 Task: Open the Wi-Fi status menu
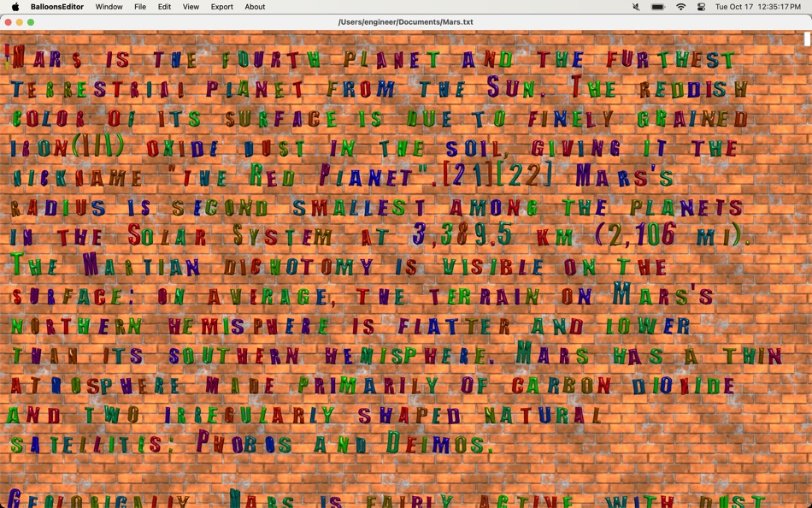(x=680, y=7)
